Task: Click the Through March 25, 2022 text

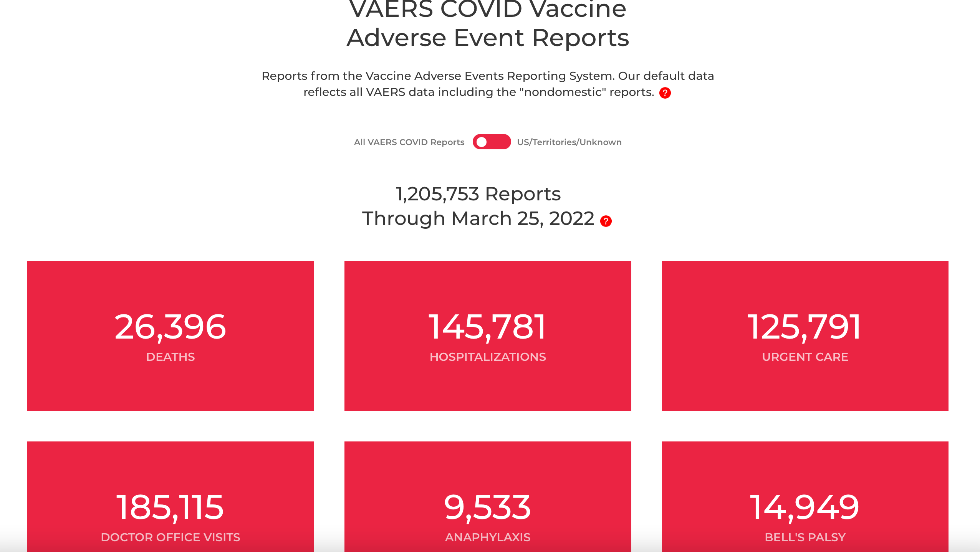Action: (x=478, y=218)
